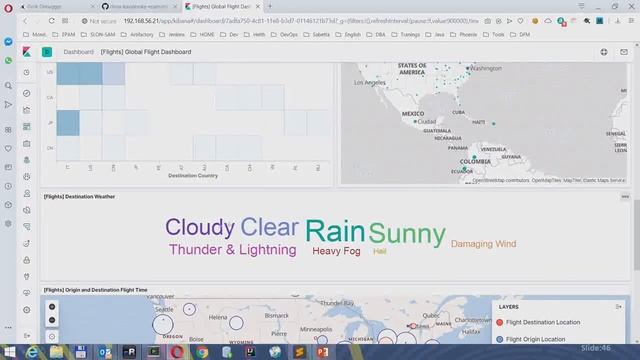Image resolution: width=640 pixels, height=360 pixels.
Task: Click the Kibana logo in the header
Action: coord(27,52)
